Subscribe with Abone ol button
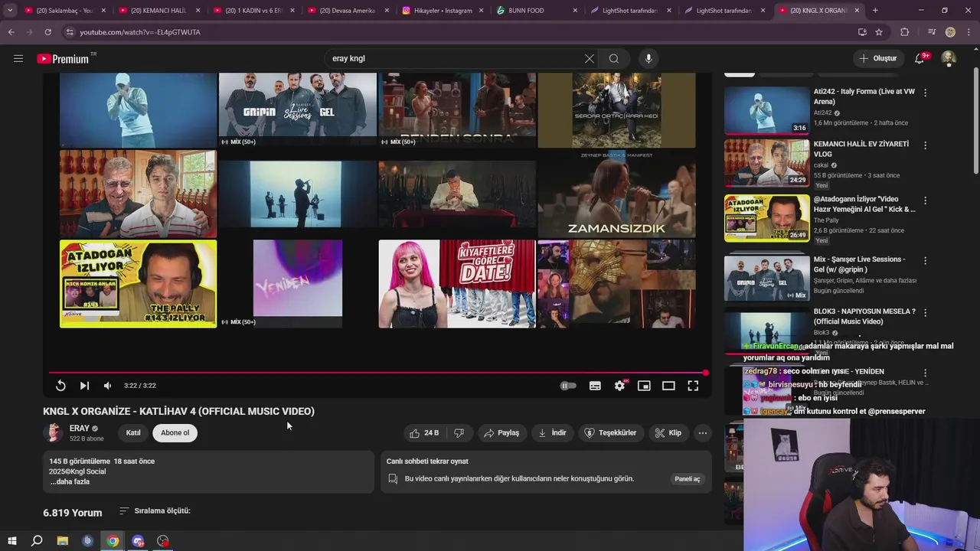The image size is (980, 551). point(175,433)
